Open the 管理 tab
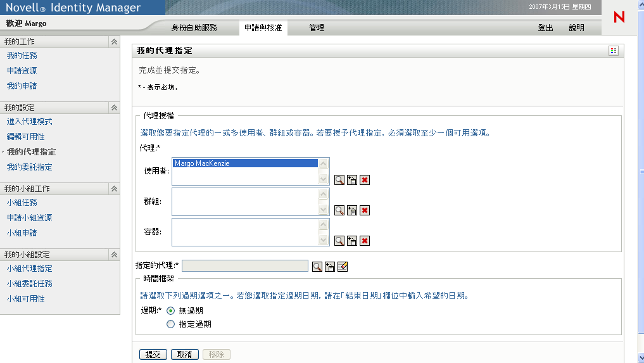The image size is (644, 363). [317, 27]
